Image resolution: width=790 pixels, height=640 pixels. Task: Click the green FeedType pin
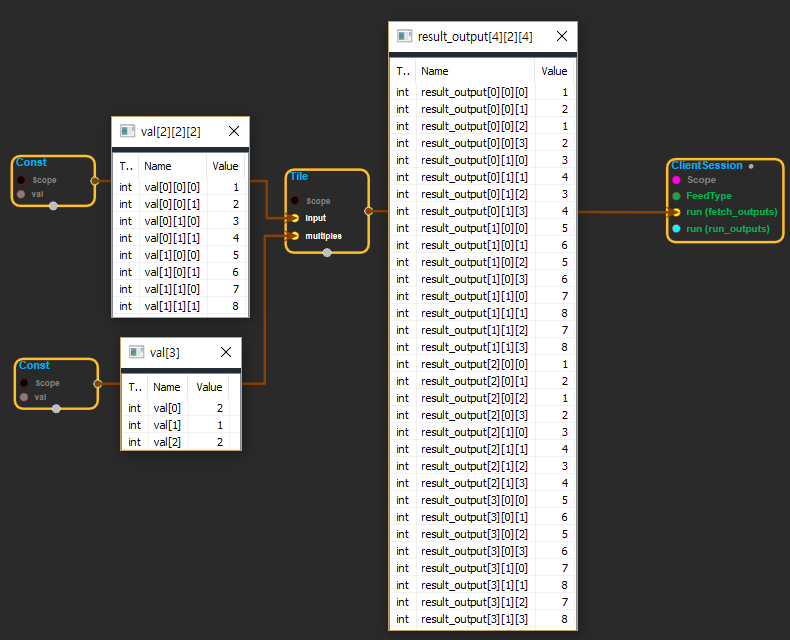pyautogui.click(x=676, y=196)
